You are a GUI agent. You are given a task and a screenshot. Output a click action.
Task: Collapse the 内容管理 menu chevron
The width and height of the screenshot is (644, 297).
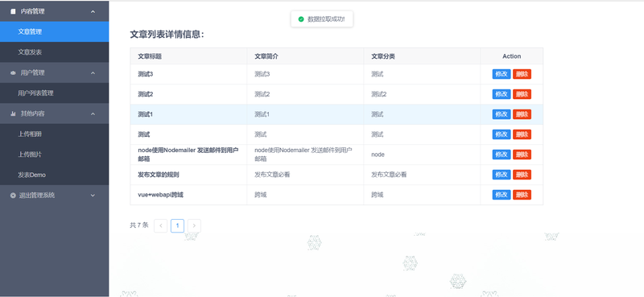pyautogui.click(x=93, y=11)
